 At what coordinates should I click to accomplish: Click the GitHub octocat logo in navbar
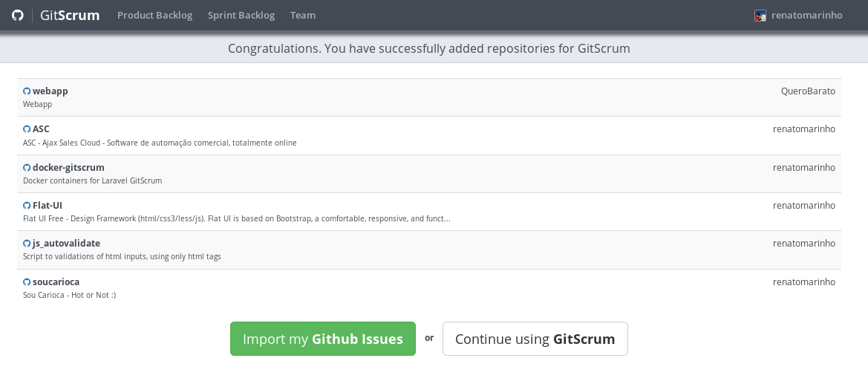click(18, 15)
